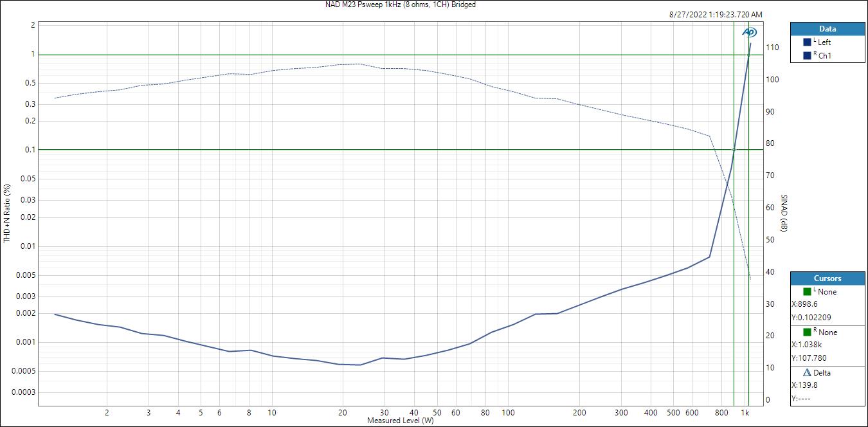Screen dimensions: 868x427
Task: Click the graph title NAD M23 Psweep
Action: [x=401, y=5]
